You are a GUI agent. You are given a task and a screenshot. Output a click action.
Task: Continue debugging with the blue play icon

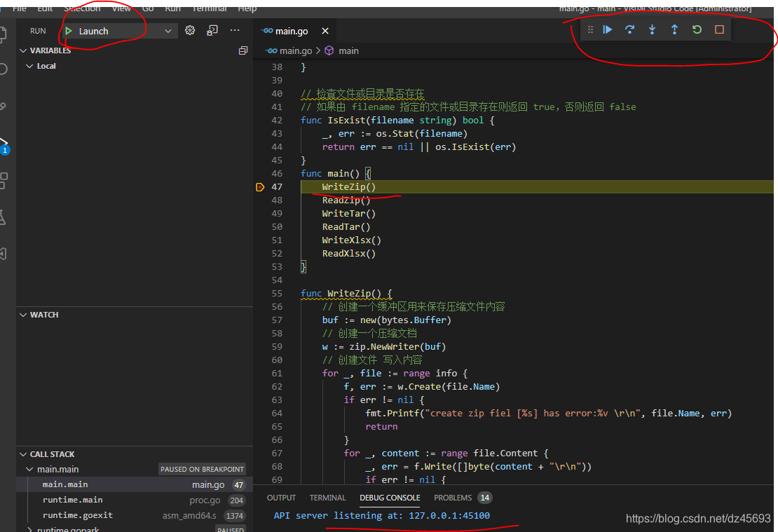(x=607, y=29)
